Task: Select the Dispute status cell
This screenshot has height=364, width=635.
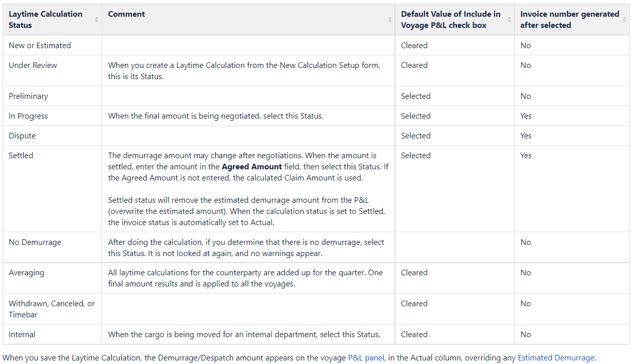Action: pyautogui.click(x=22, y=135)
